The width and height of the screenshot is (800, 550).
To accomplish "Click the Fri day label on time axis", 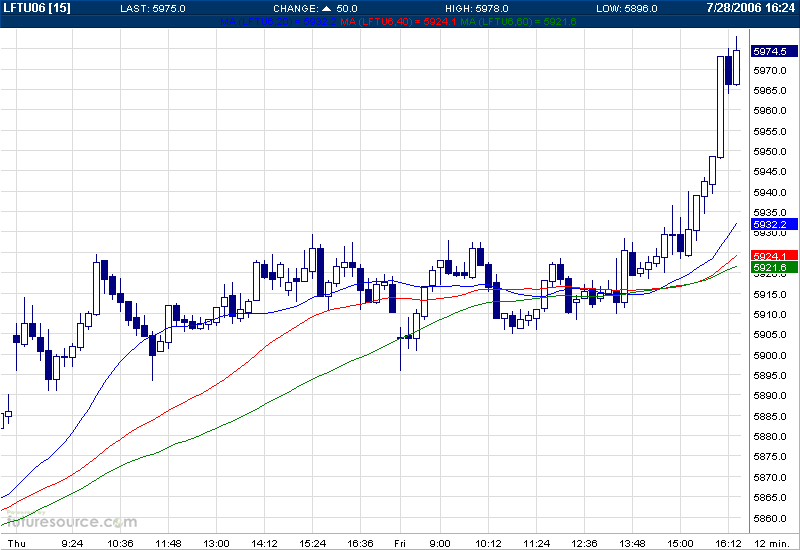I will coord(400,543).
